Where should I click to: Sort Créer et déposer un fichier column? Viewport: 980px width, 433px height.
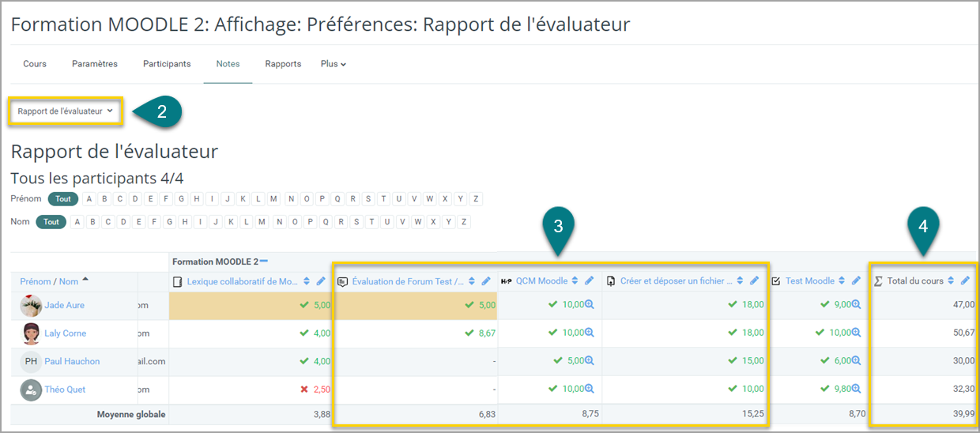coord(740,281)
